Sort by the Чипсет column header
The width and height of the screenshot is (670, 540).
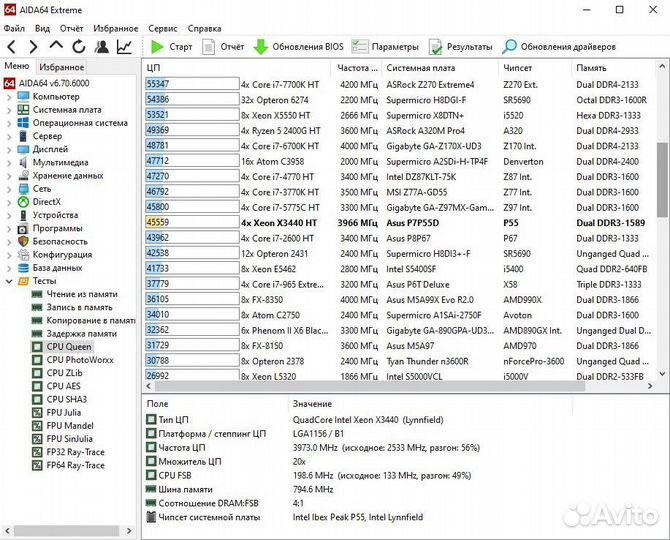(x=534, y=68)
